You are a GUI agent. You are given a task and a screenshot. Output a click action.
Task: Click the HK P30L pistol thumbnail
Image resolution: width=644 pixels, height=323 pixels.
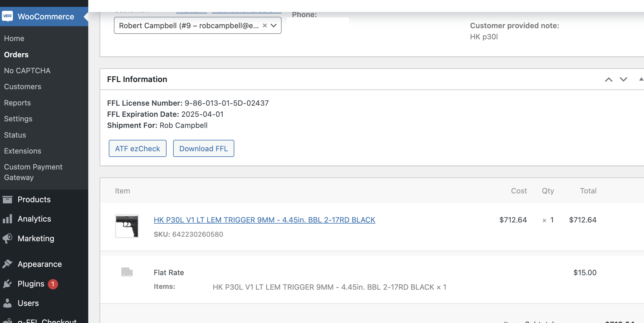tap(127, 226)
